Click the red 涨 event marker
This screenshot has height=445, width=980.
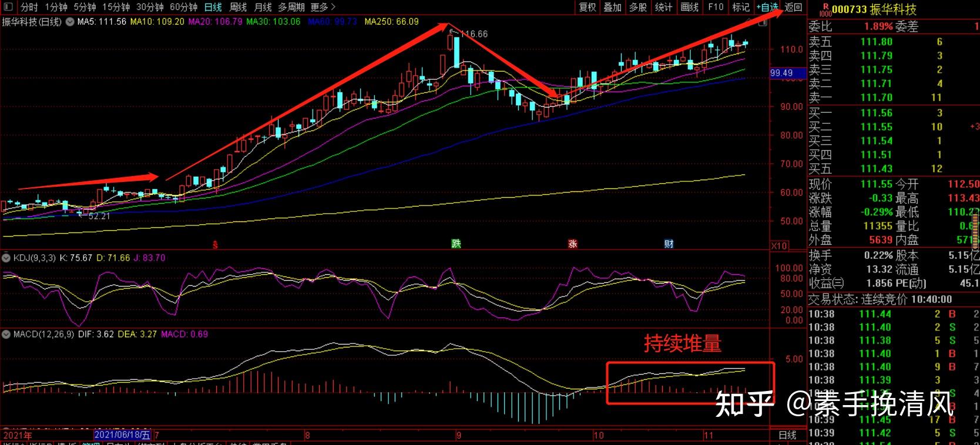(573, 244)
